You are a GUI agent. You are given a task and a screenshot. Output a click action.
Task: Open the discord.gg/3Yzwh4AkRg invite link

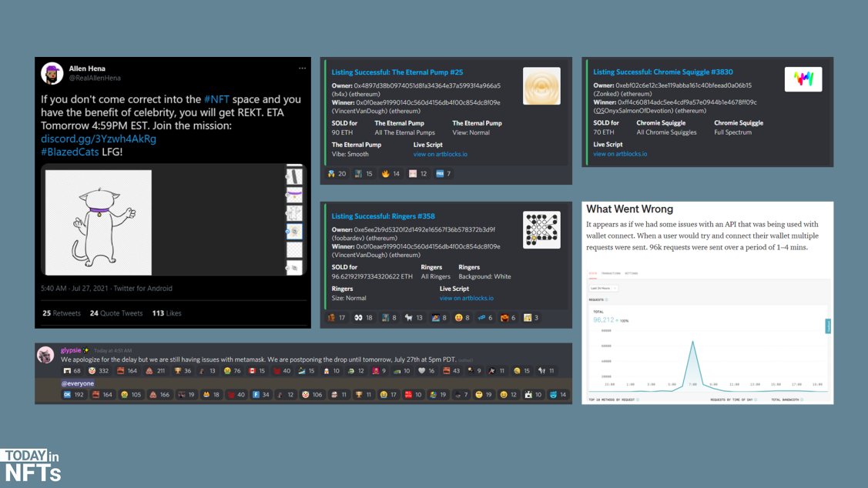pos(99,139)
